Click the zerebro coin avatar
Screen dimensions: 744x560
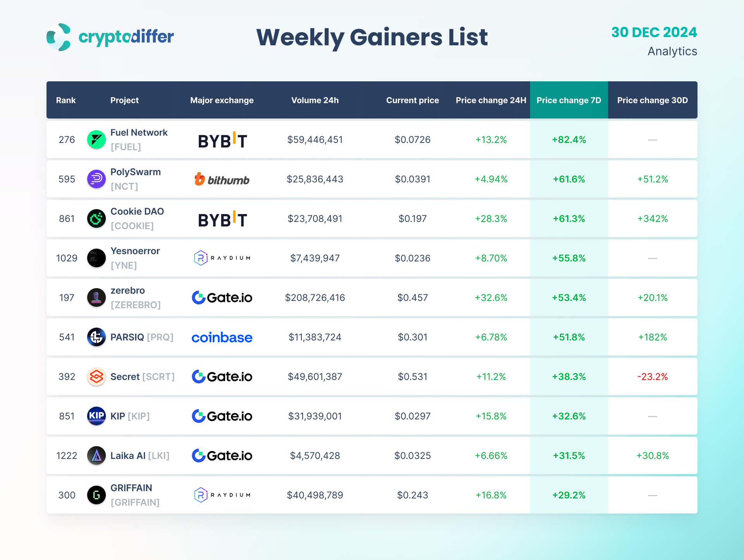pyautogui.click(x=96, y=297)
